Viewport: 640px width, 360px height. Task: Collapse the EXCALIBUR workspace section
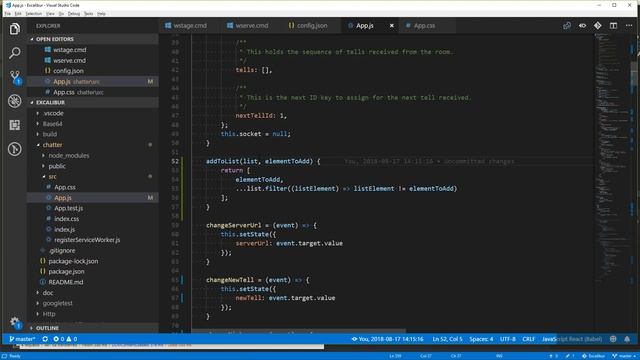pos(93,102)
